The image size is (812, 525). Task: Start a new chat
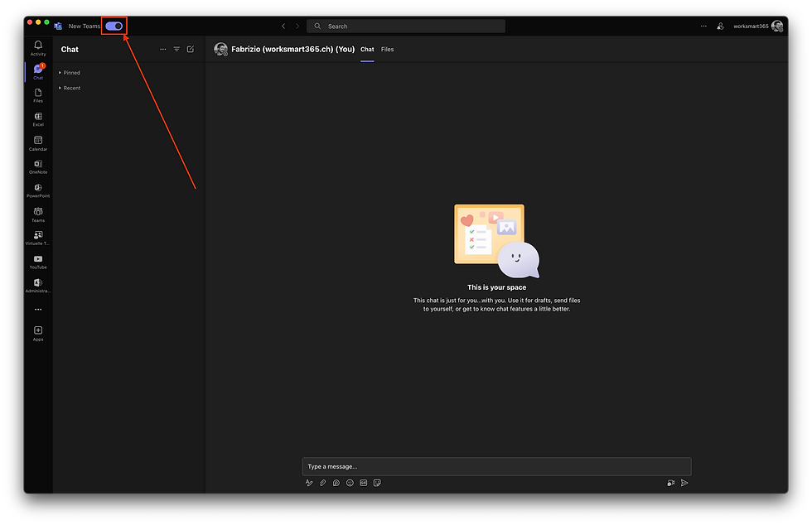click(191, 49)
